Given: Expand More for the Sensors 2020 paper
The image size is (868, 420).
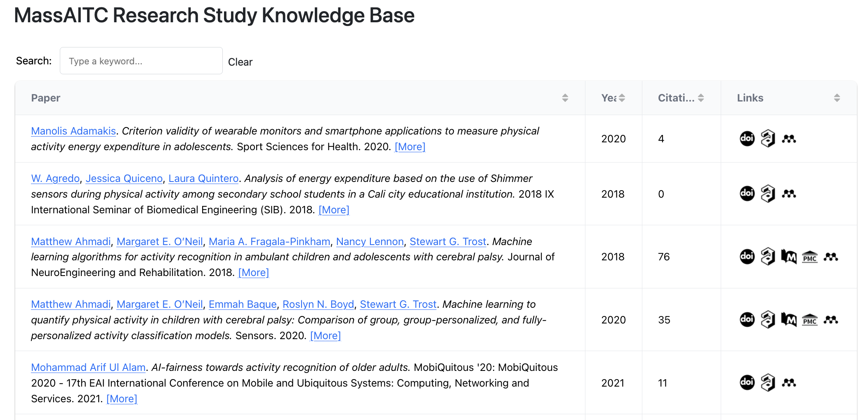Looking at the screenshot, I should click(325, 335).
